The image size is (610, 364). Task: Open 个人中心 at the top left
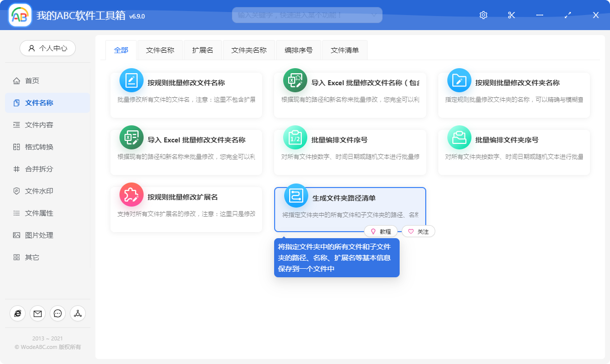click(47, 48)
